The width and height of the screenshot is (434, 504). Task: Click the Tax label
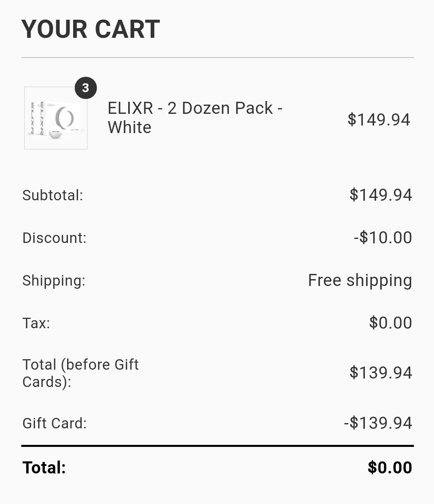pos(36,323)
